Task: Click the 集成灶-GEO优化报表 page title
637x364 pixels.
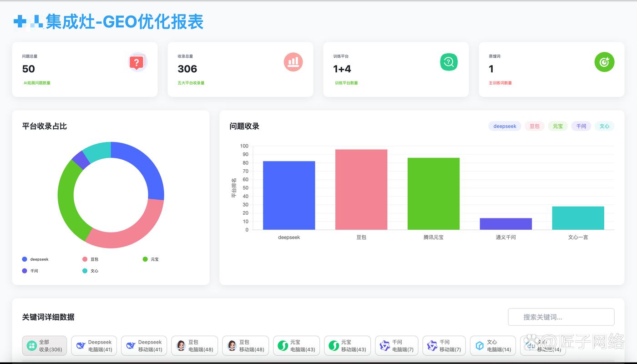Action: pos(124,21)
